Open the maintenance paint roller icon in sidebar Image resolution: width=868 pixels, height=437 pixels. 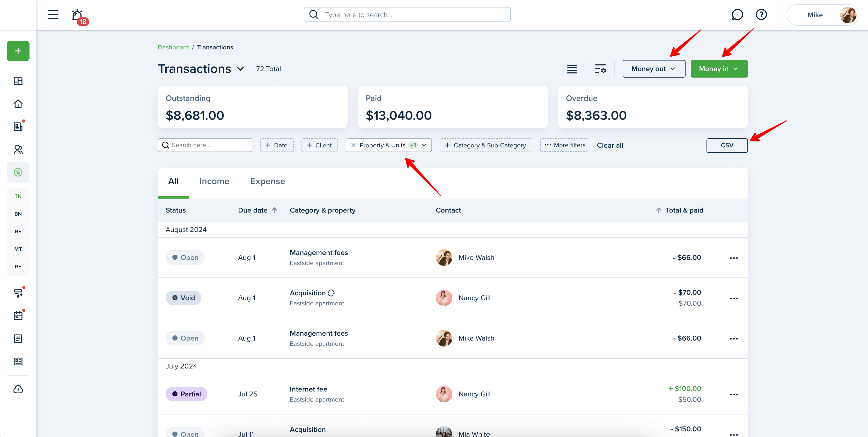18,293
